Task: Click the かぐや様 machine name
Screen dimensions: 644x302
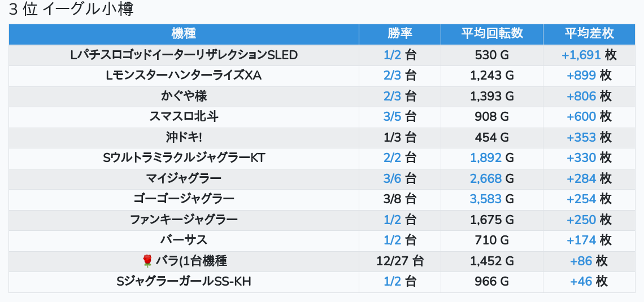Action: (x=184, y=96)
